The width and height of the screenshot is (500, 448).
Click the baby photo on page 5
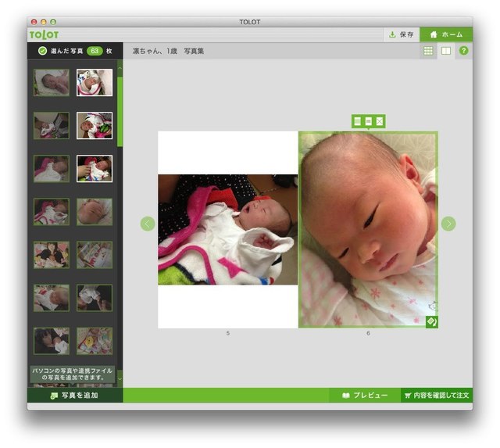pos(227,229)
